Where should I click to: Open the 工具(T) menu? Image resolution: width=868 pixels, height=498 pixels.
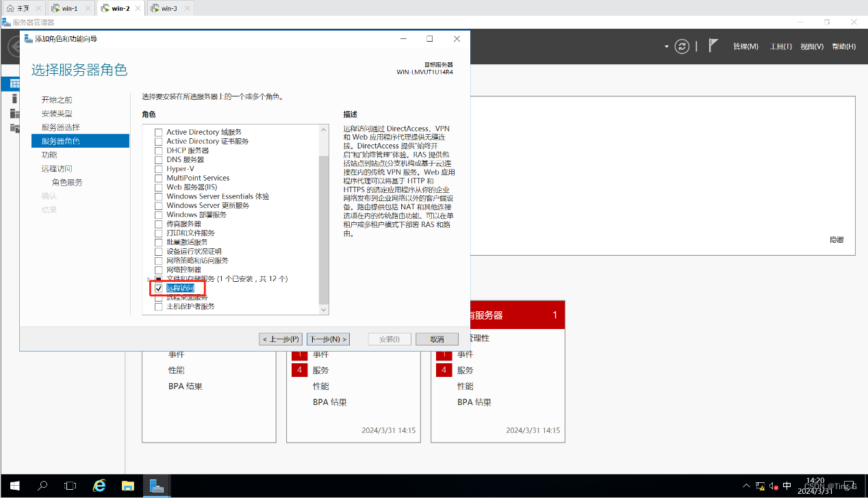(780, 47)
